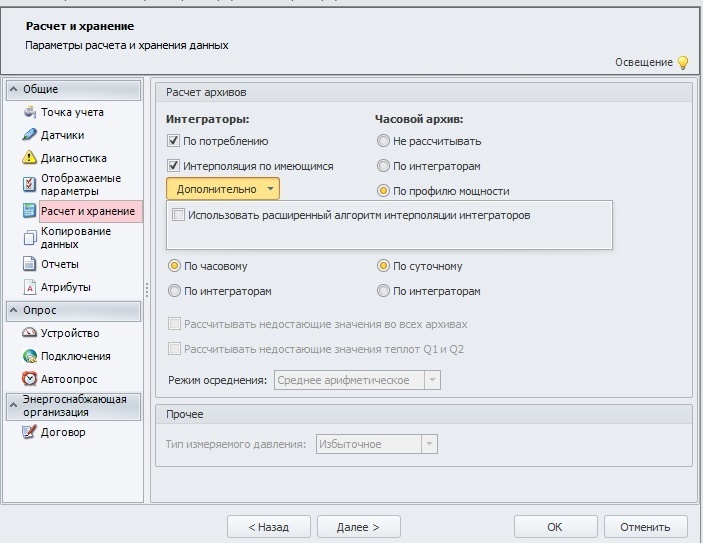
Task: Click the Отчеты document icon
Action: pos(30,264)
